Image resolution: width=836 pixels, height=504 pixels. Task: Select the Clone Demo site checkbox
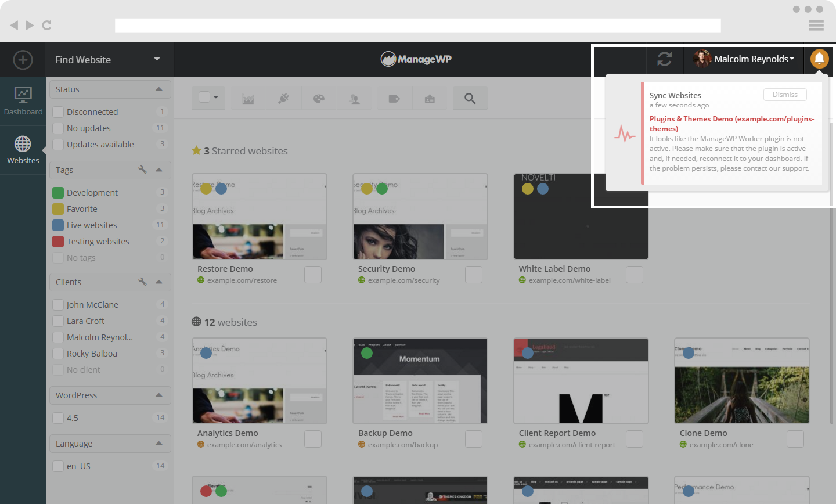tap(795, 439)
